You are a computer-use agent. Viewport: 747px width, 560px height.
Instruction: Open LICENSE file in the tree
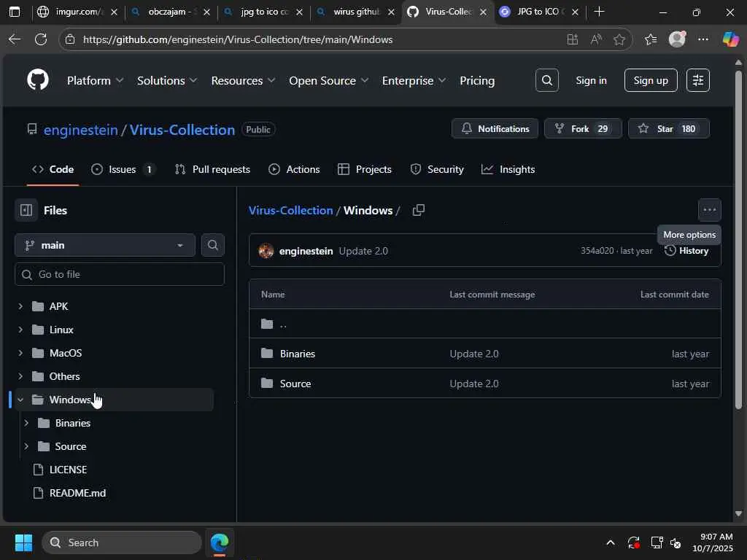click(68, 470)
